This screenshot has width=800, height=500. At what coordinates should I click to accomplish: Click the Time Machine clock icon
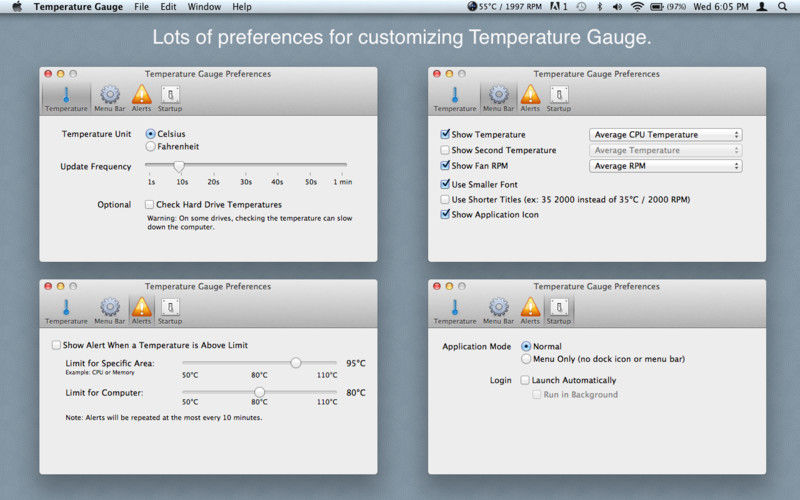(x=581, y=7)
